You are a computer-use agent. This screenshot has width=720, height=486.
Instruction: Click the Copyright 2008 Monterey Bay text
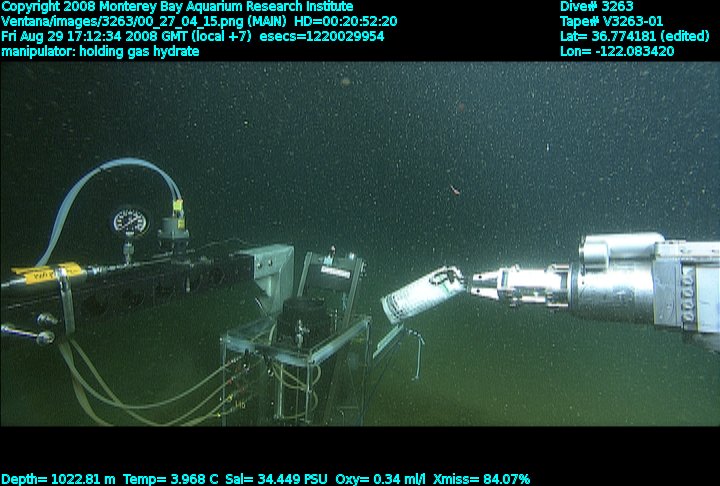tap(177, 6)
